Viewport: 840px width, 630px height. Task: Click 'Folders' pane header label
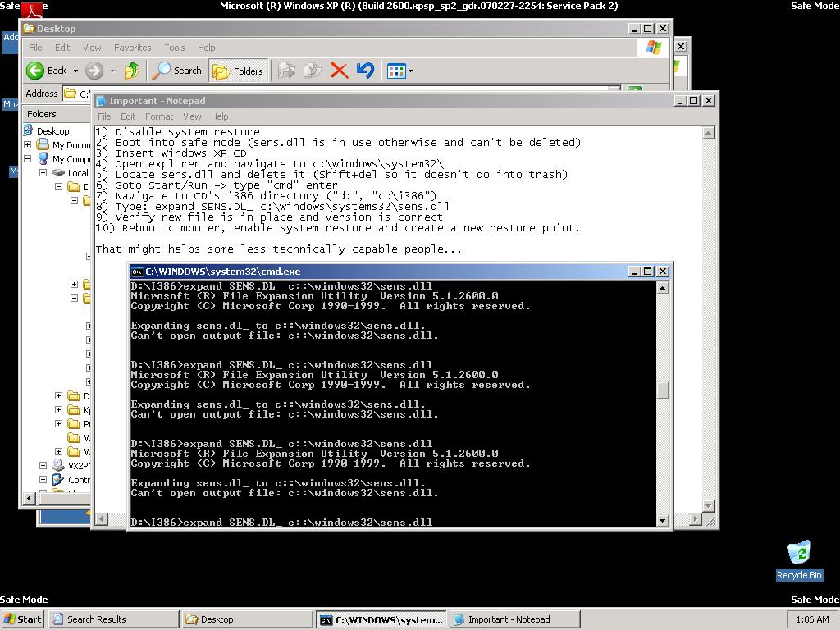[42, 114]
